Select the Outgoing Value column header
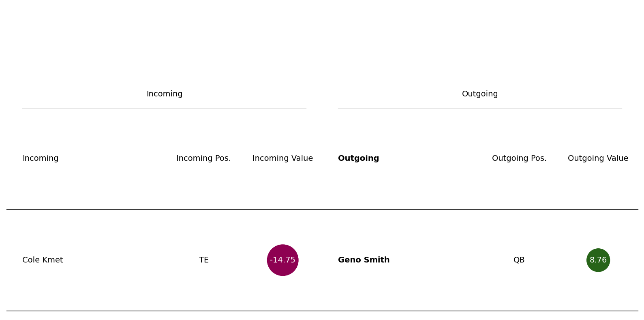644x320 pixels. 598,158
